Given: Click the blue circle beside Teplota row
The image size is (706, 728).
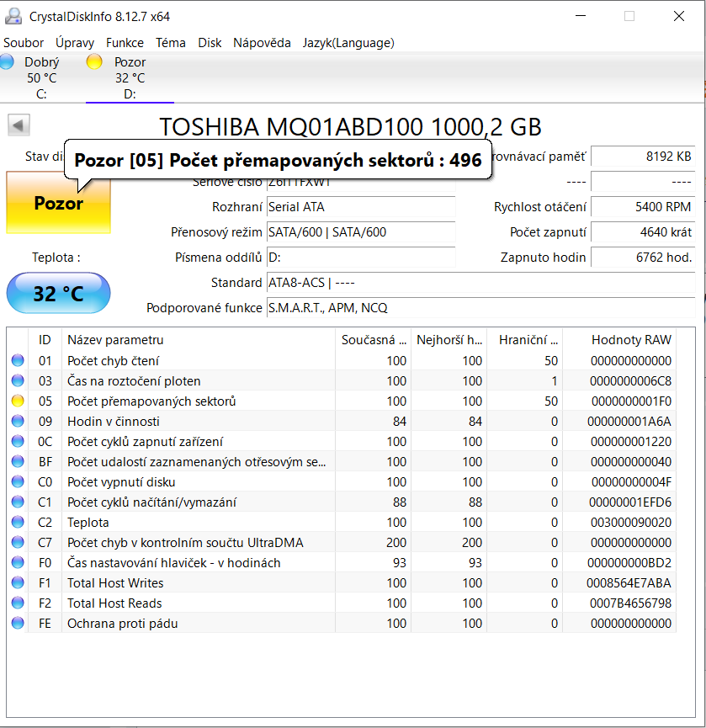Looking at the screenshot, I should 18,523.
